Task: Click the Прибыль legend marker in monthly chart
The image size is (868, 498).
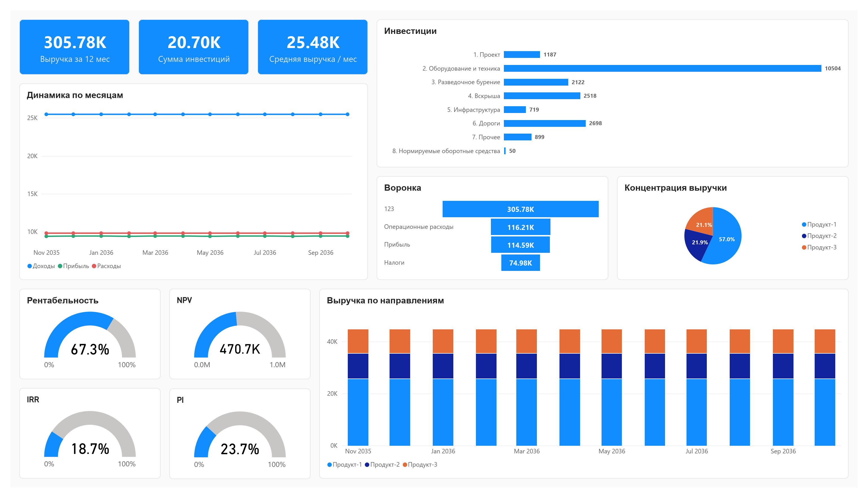Action: [x=60, y=266]
